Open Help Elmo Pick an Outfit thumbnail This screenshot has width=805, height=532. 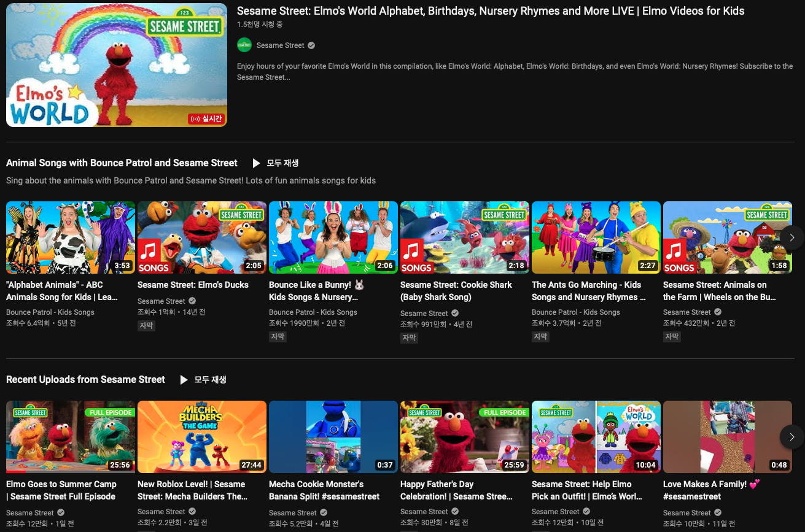(x=596, y=437)
